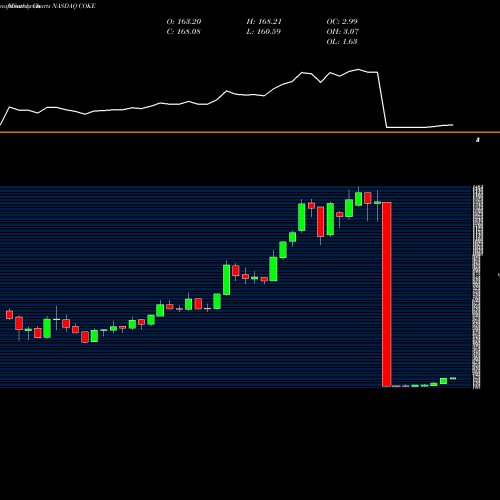Screen dimensions: 500x500
Task: Click the close price value C: 168.08
Action: (183, 32)
